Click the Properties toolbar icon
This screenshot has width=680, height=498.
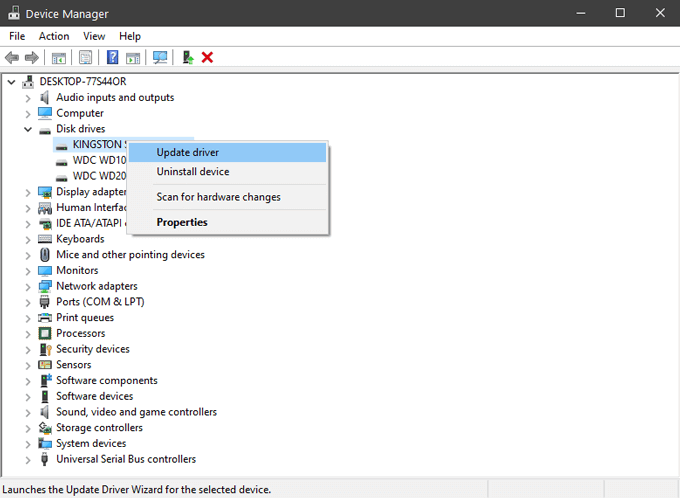coord(86,58)
